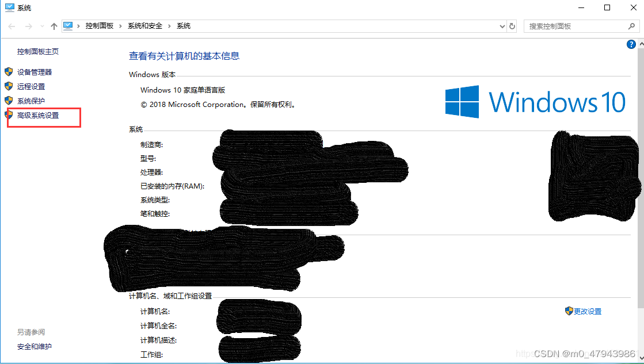Click the Windows 10 logo
The width and height of the screenshot is (644, 364).
point(535,102)
